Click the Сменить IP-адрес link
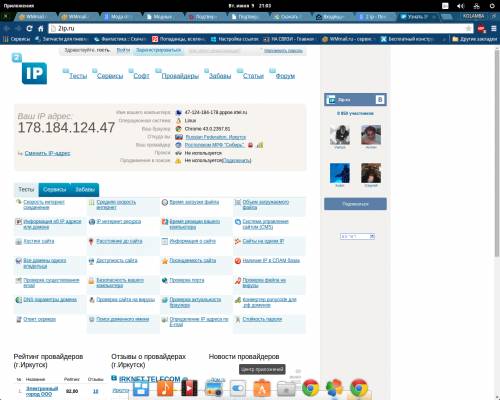 coord(47,153)
